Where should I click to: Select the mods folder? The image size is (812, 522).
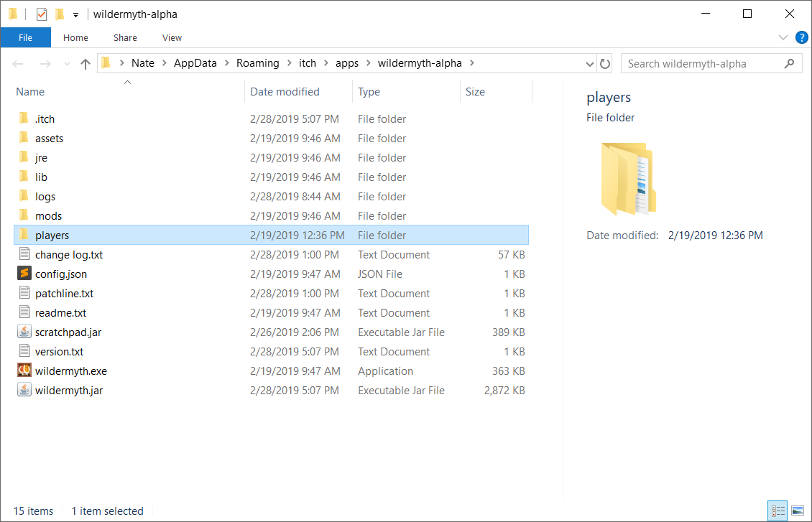click(48, 216)
